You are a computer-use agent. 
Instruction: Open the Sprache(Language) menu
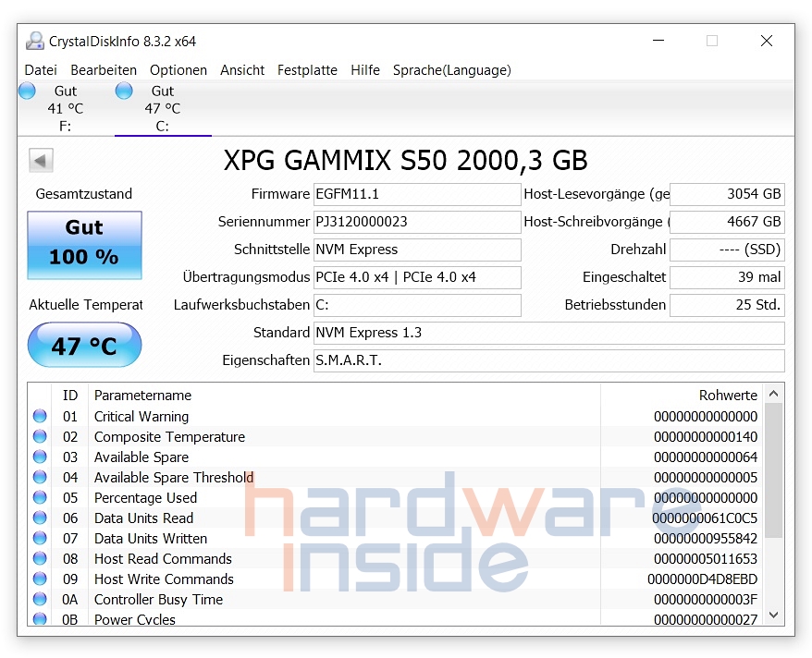tap(451, 70)
